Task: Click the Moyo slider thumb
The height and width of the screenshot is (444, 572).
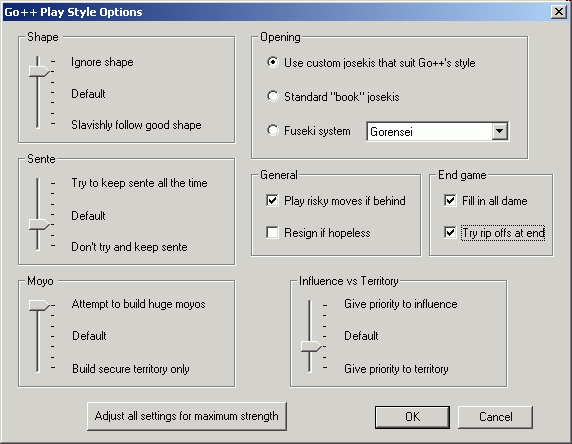Action: point(39,305)
